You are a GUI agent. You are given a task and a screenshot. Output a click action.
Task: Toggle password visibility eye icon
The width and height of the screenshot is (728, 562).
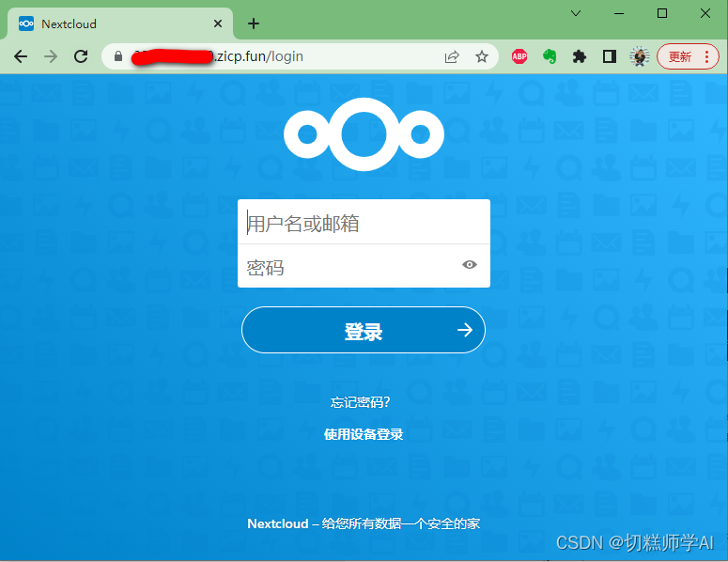click(470, 265)
